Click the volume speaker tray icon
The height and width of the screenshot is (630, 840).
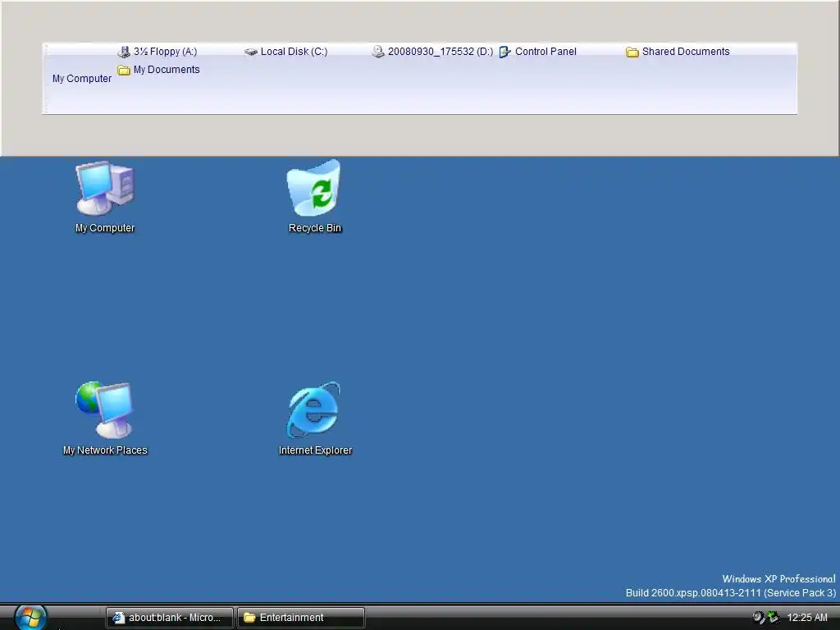(x=758, y=617)
